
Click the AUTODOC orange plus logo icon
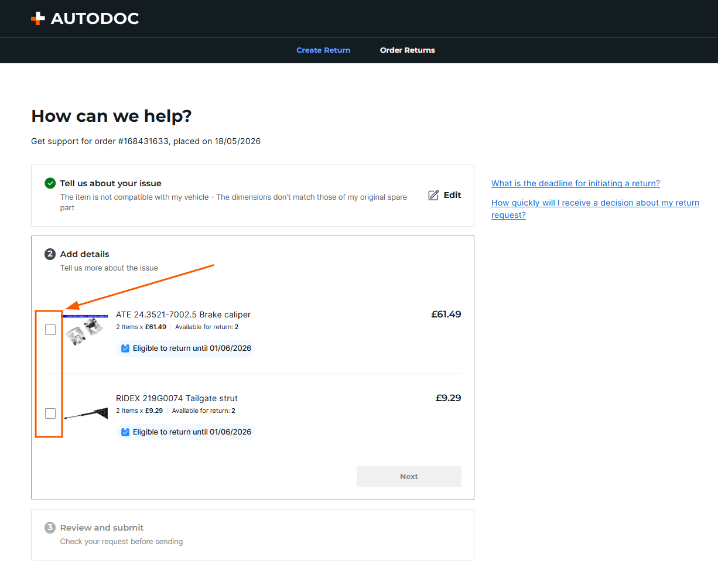pyautogui.click(x=37, y=19)
